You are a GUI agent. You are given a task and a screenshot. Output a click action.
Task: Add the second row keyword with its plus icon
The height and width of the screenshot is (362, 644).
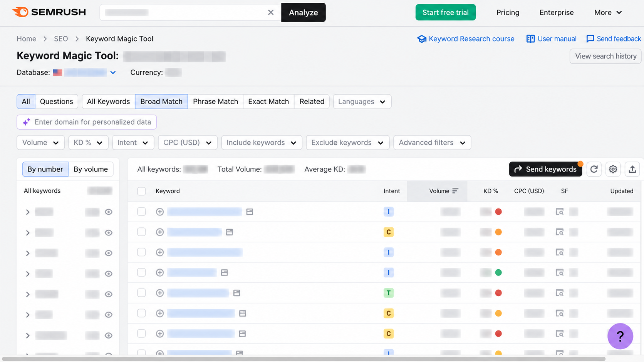(160, 232)
